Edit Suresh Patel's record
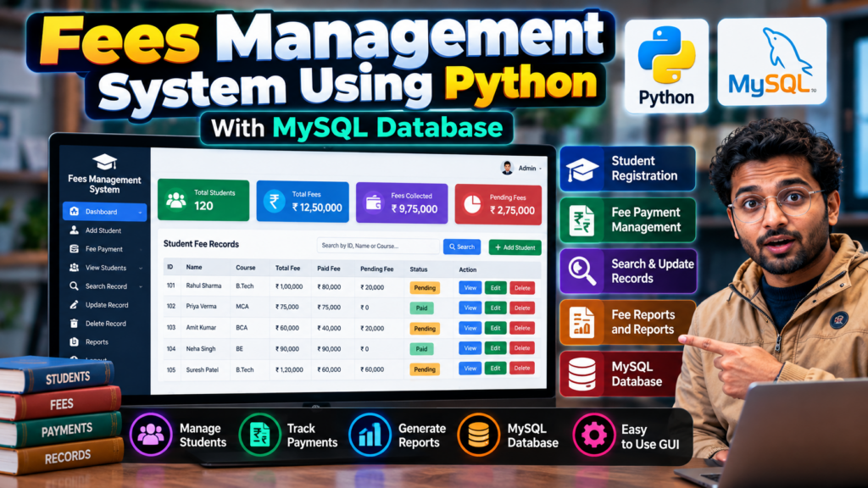Screen dimensions: 868x488 (495, 368)
